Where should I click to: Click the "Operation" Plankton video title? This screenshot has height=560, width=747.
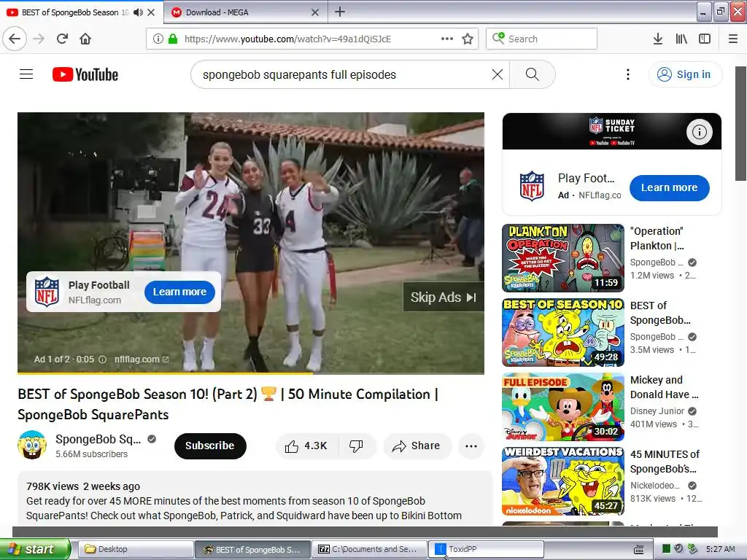pyautogui.click(x=657, y=238)
